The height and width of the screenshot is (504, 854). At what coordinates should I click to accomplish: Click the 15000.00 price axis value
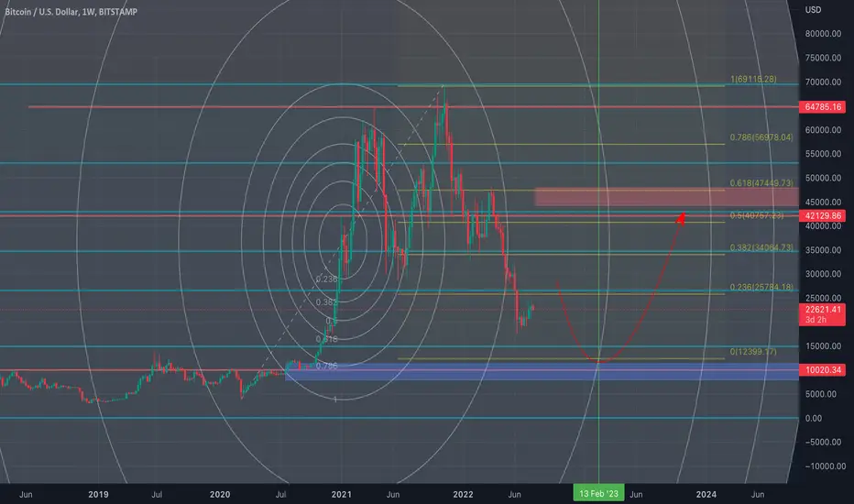pyautogui.click(x=823, y=346)
